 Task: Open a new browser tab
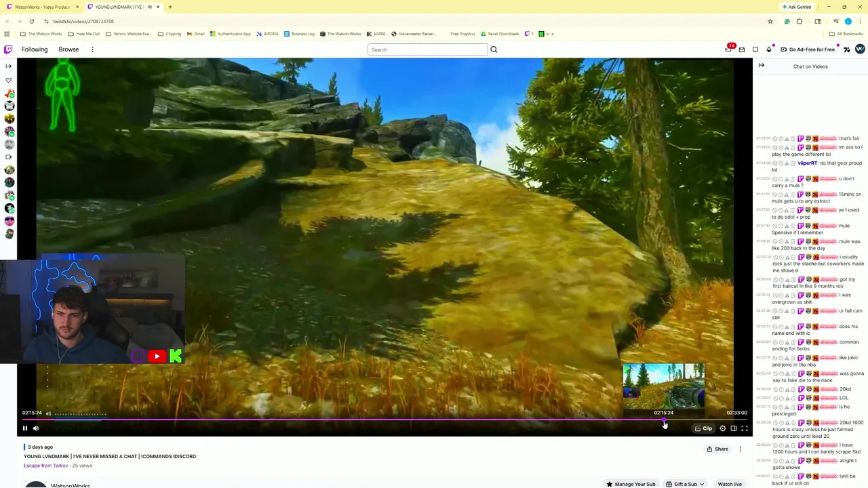tap(170, 7)
